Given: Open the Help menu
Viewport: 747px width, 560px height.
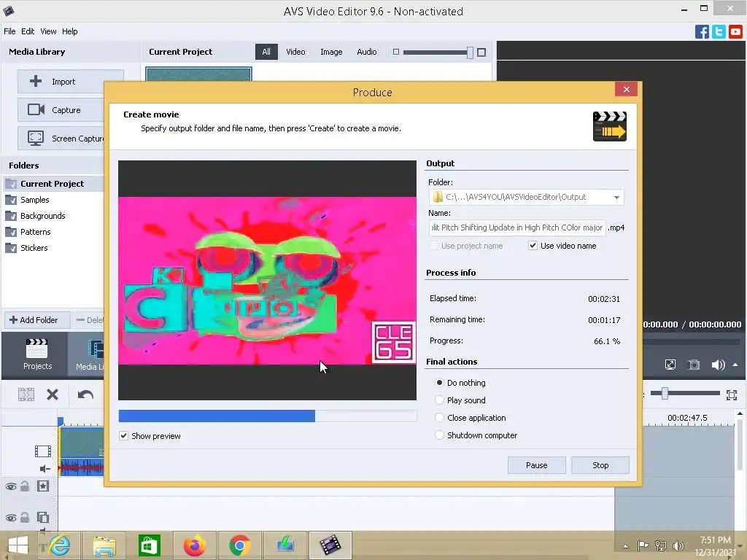Looking at the screenshot, I should pyautogui.click(x=69, y=31).
